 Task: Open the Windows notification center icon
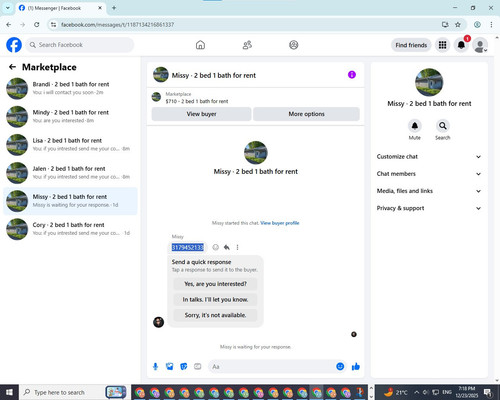(488, 392)
